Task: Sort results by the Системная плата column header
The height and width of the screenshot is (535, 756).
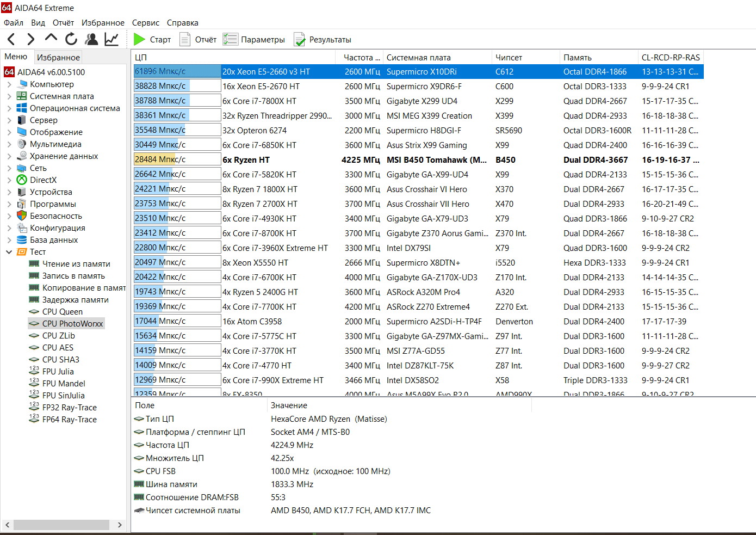Action: click(x=437, y=57)
